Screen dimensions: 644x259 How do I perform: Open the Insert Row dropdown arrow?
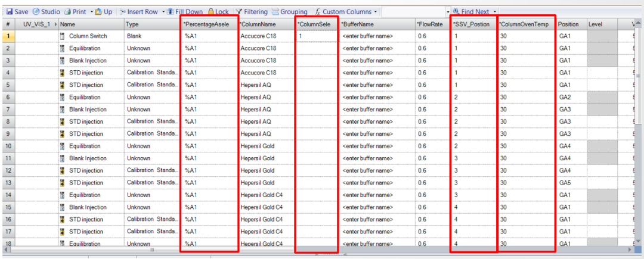[163, 11]
